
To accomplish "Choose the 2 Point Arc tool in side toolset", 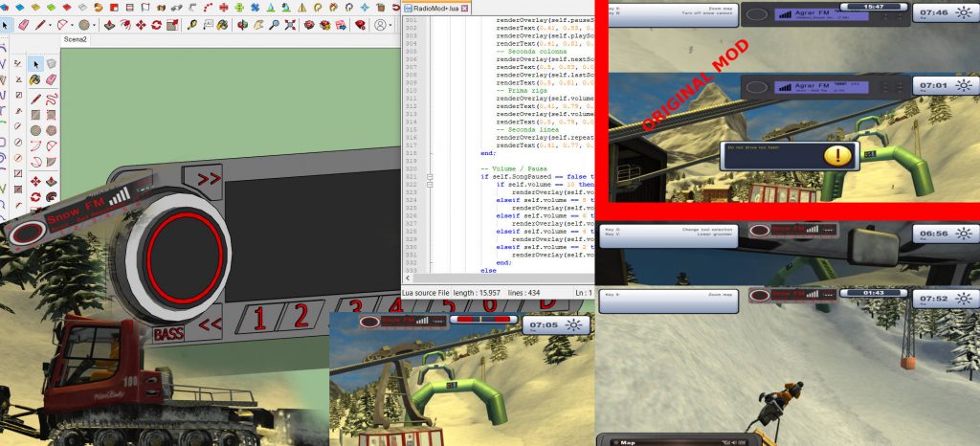I will tap(52, 146).
